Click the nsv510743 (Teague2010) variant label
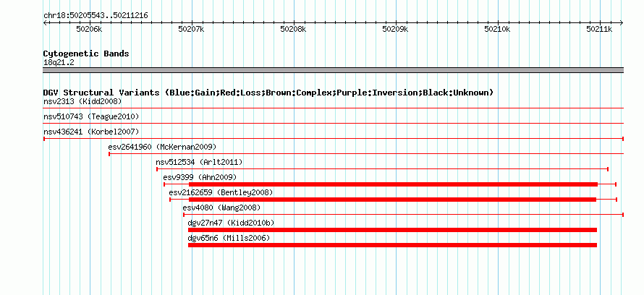Screen dimensions: 644x295 click(x=91, y=116)
